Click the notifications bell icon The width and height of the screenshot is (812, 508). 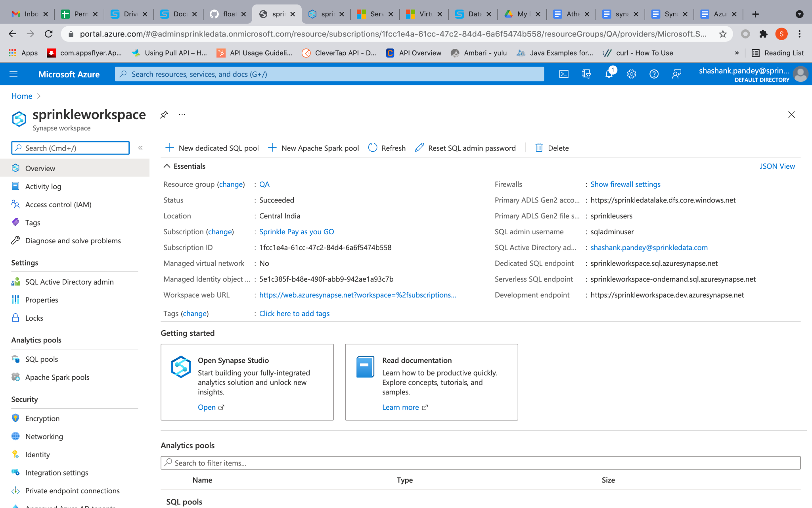click(609, 74)
